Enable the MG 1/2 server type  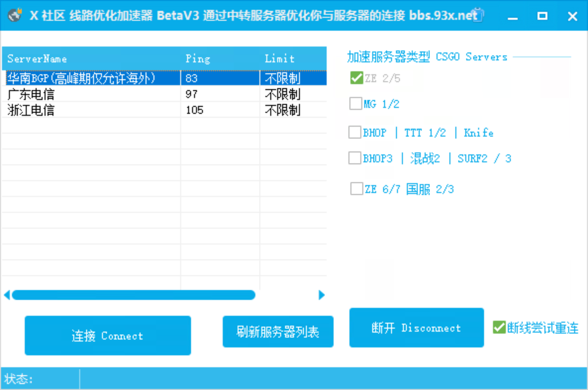tap(356, 103)
